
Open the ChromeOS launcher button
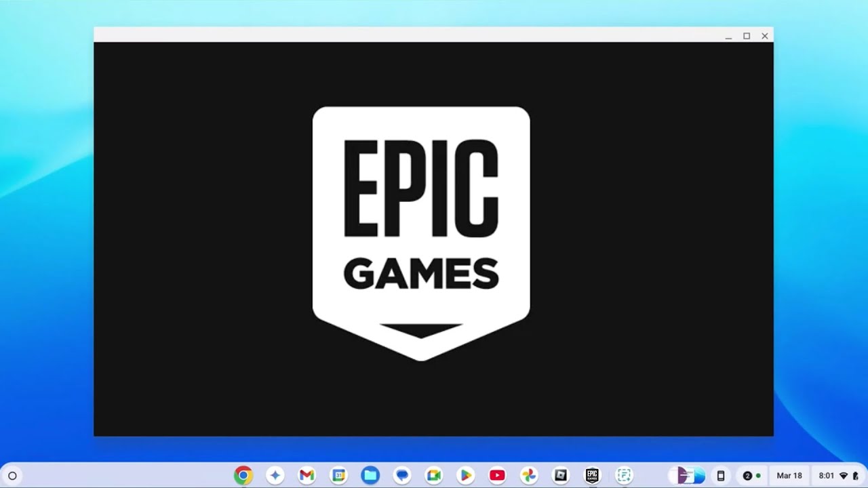(12, 476)
